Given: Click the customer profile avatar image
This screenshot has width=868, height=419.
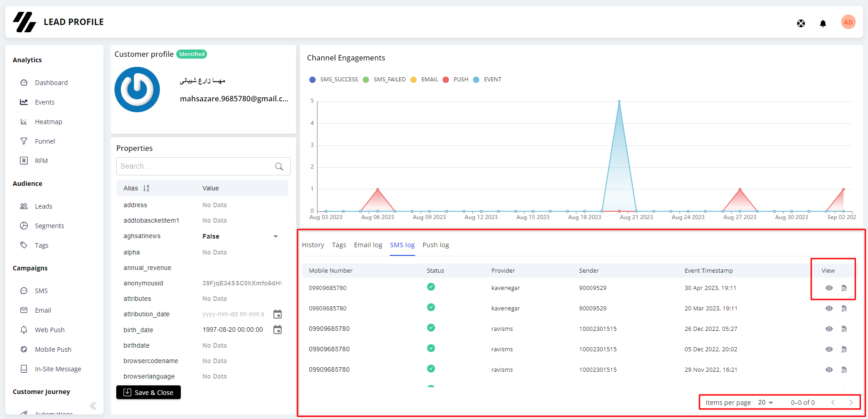Looking at the screenshot, I should coord(137,90).
